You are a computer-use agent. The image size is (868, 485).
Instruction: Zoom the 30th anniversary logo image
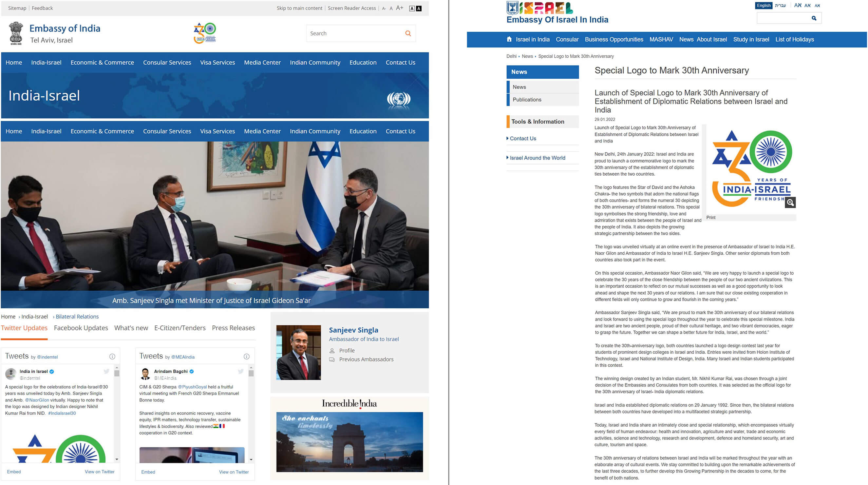coord(790,203)
